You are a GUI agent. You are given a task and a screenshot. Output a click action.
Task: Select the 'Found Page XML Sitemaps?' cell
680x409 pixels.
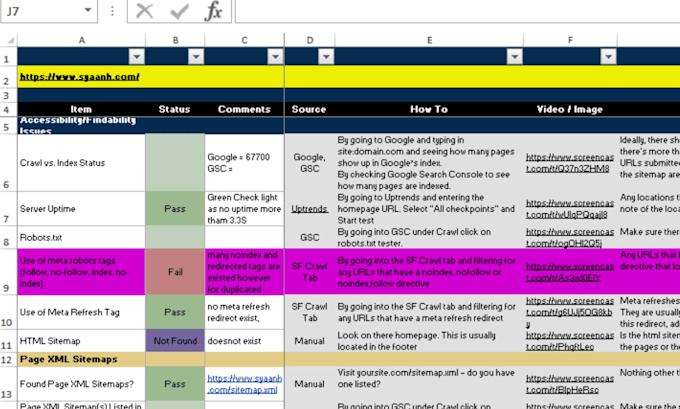point(82,384)
